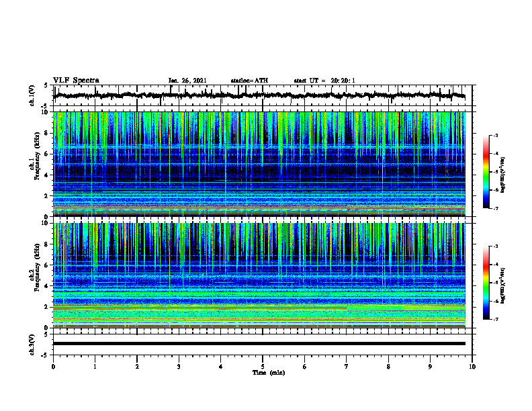This screenshot has height=411, width=532.
Task: Click the time axis tick label 9
Action: (430, 367)
